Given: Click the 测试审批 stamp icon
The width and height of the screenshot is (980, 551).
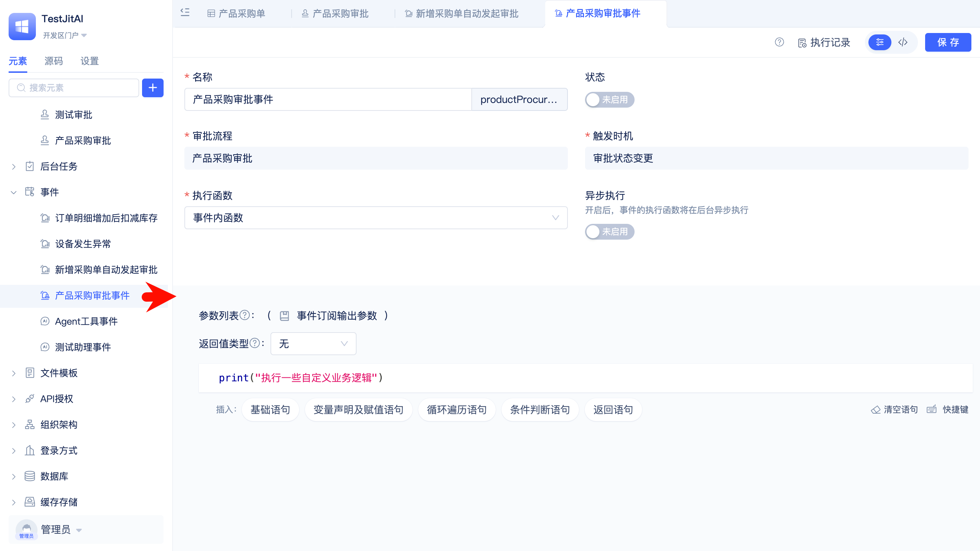Looking at the screenshot, I should (x=45, y=114).
